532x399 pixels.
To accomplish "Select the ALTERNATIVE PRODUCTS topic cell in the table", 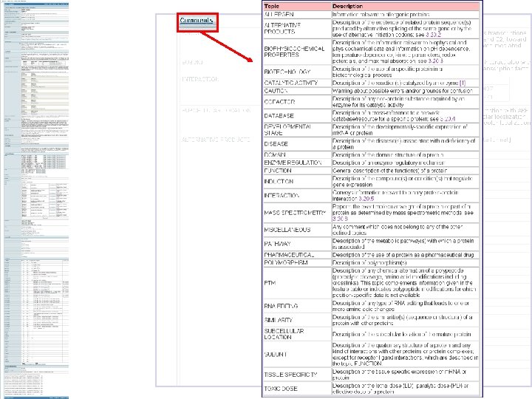I will (x=298, y=29).
